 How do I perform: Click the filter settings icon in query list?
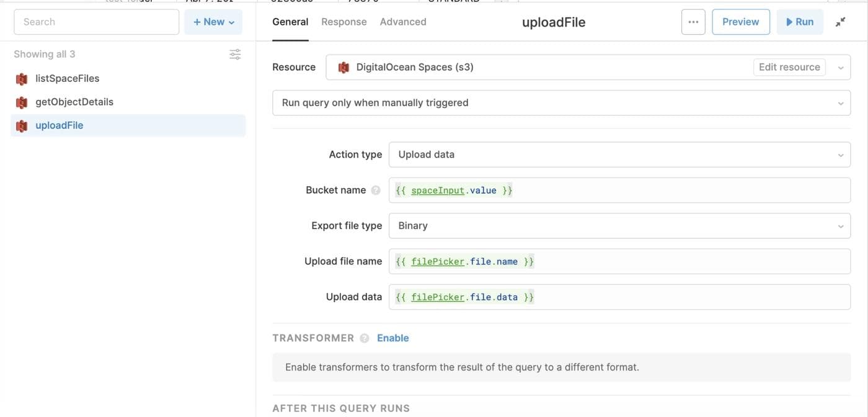tap(235, 55)
